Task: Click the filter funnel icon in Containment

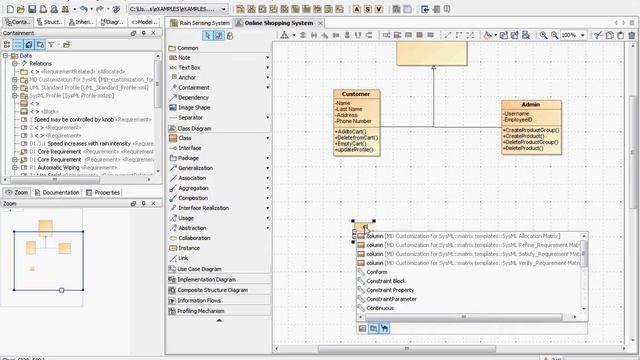Action: pos(51,44)
